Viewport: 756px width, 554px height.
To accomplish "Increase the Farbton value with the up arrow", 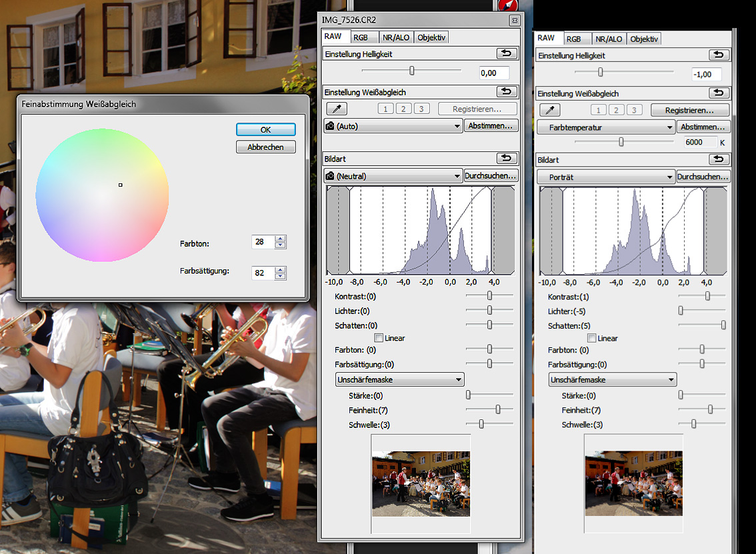I will click(x=280, y=239).
